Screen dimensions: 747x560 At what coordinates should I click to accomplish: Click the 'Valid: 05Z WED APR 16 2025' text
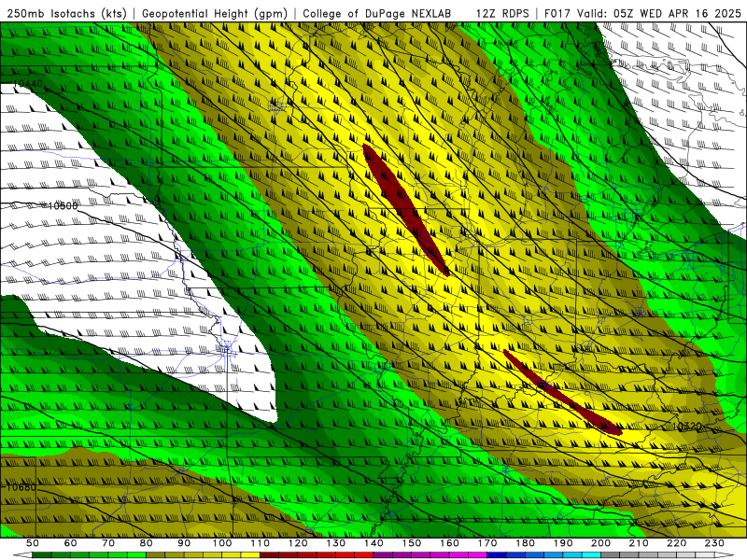point(659,13)
